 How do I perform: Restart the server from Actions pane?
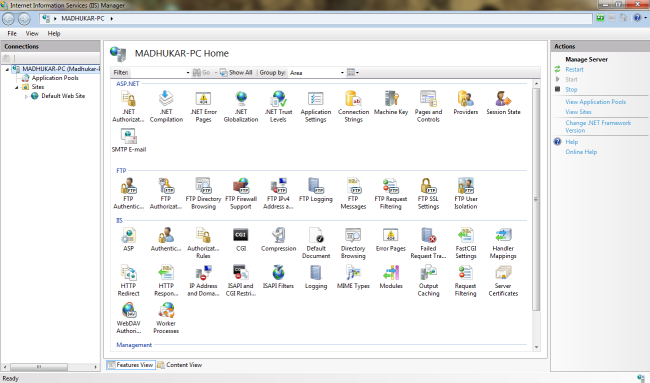point(574,70)
